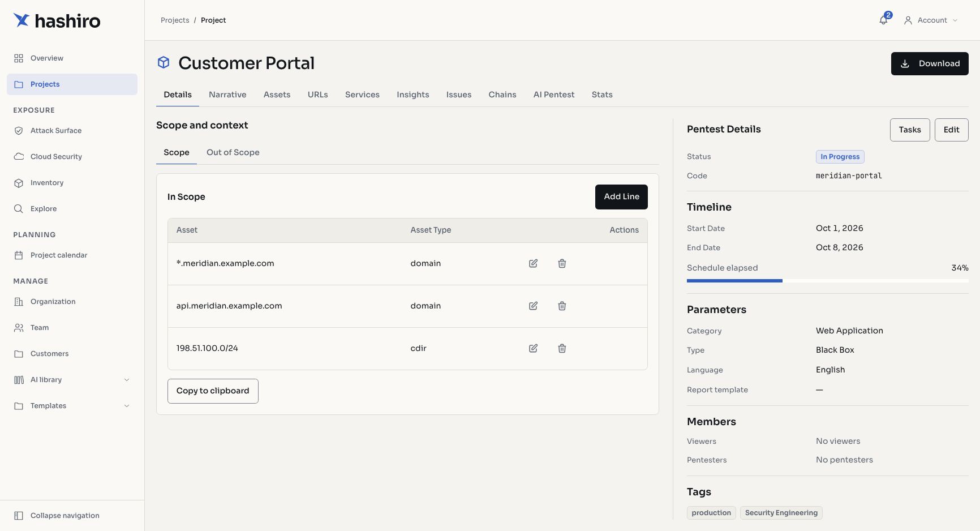The image size is (980, 531).
Task: Click the Schedule elapsed progress bar
Action: [827, 281]
